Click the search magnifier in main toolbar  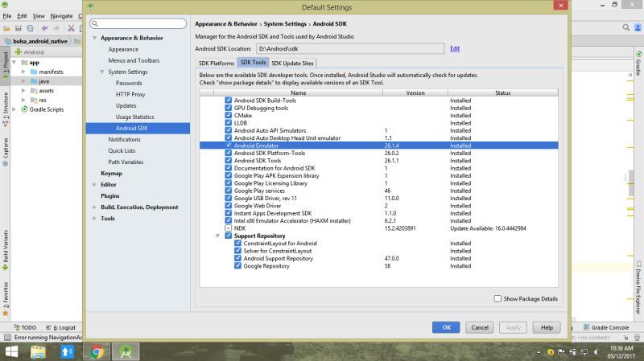(x=626, y=27)
